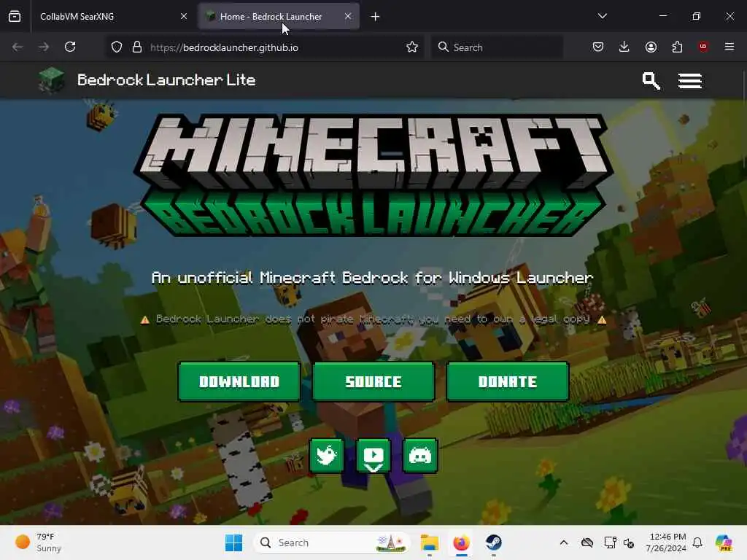The height and width of the screenshot is (560, 747).
Task: Click the Bedrock Launcher block logo
Action: (52, 79)
